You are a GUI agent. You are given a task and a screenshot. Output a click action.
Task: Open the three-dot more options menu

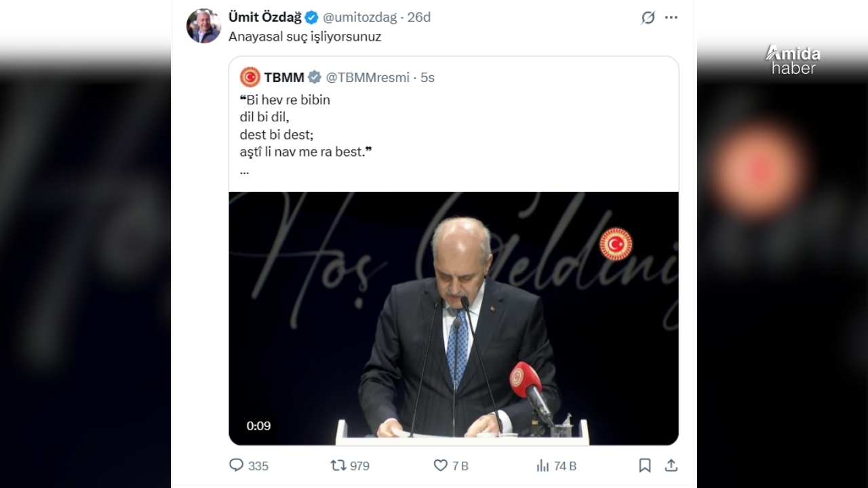(x=671, y=18)
